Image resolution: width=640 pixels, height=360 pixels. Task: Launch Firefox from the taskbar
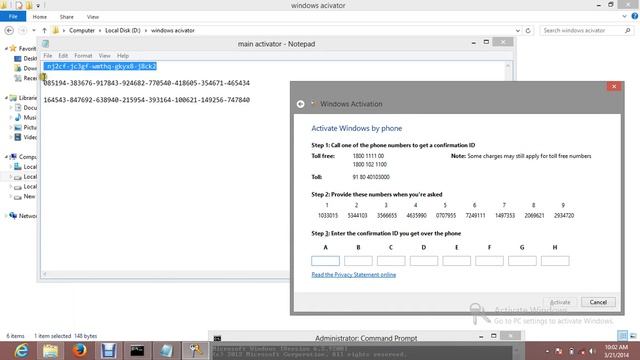(x=80, y=351)
